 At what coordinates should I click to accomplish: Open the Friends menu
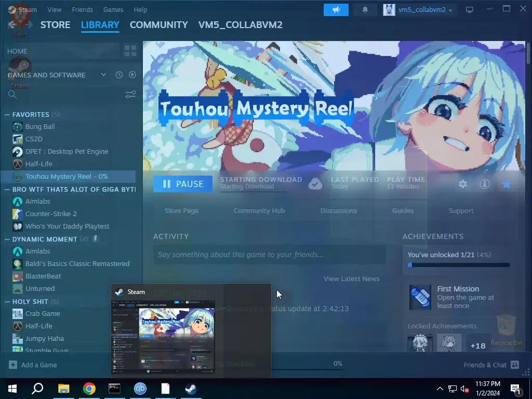tap(83, 10)
